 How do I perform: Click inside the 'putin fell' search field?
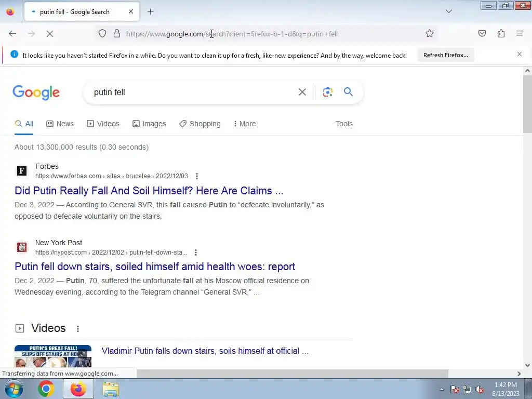[x=193, y=92]
